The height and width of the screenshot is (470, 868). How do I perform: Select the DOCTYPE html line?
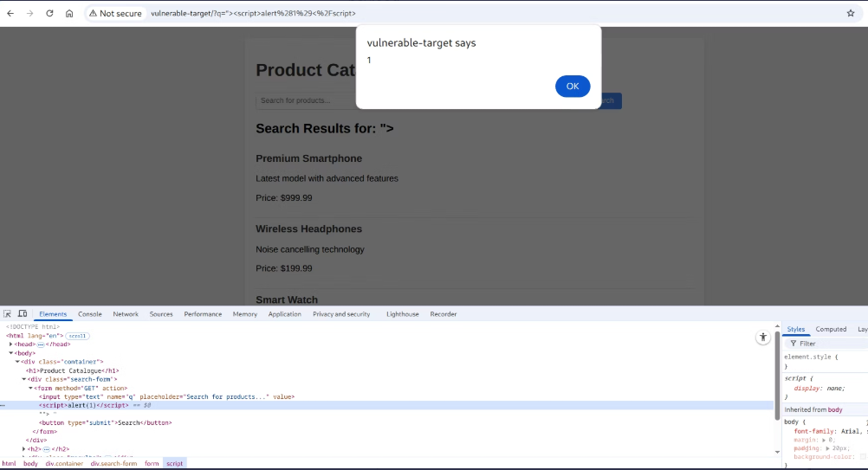tap(33, 327)
